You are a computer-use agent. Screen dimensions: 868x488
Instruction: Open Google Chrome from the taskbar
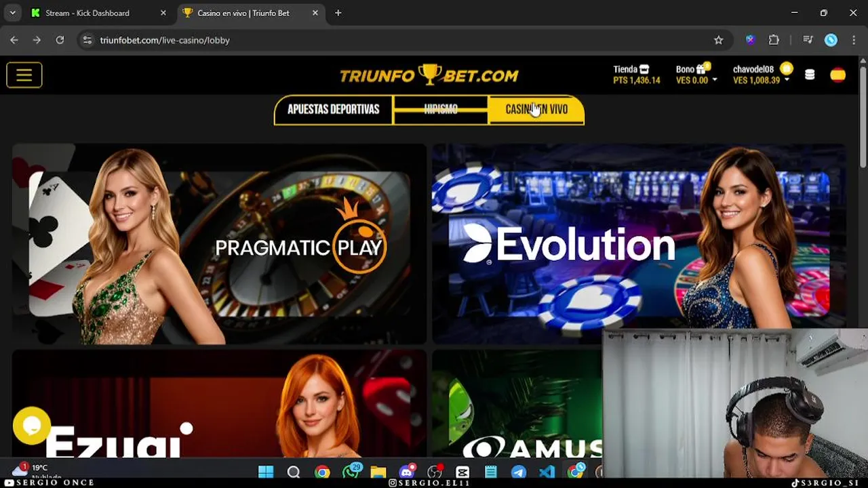322,472
